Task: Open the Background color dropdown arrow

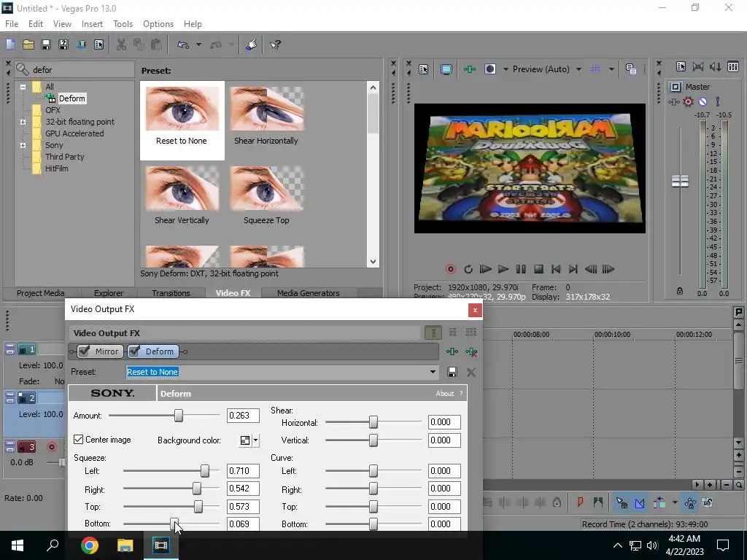Action: [x=256, y=440]
